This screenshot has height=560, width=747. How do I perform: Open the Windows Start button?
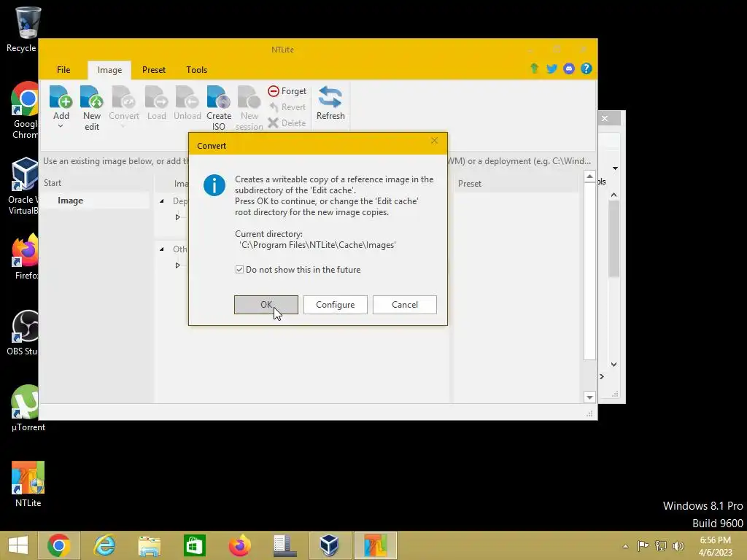[x=18, y=545]
